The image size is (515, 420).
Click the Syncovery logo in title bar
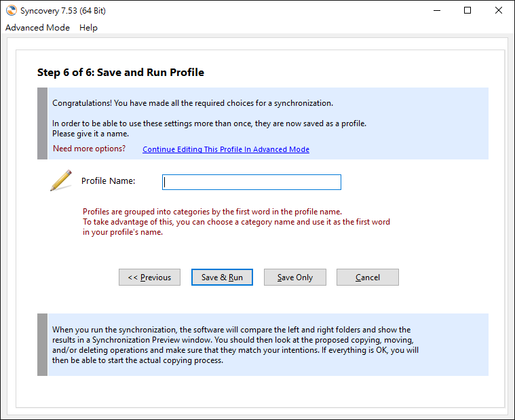click(11, 10)
